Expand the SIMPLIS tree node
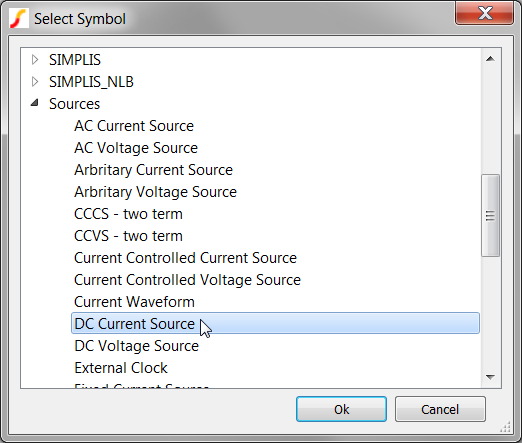This screenshot has height=443, width=522. coord(35,60)
